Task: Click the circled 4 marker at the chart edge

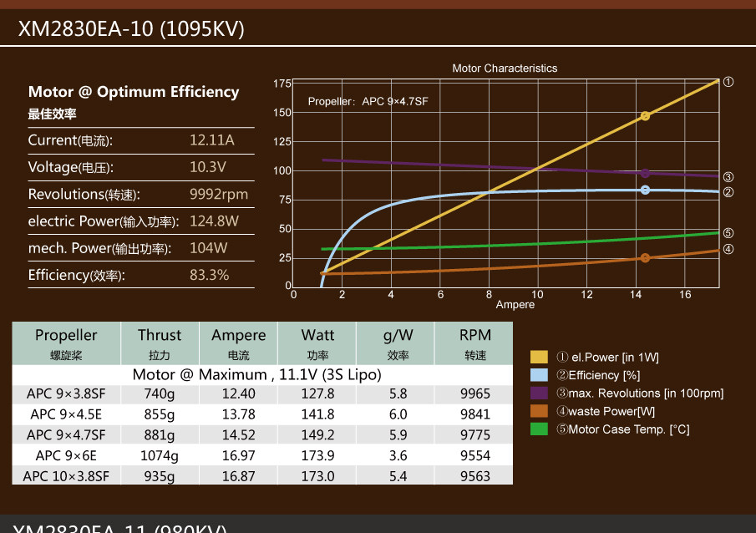Action: pos(728,249)
